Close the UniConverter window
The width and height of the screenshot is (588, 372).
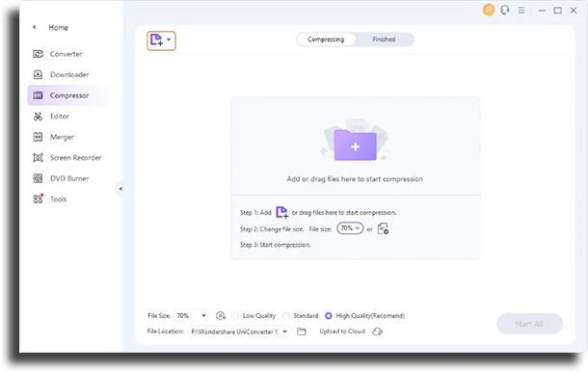[574, 11]
